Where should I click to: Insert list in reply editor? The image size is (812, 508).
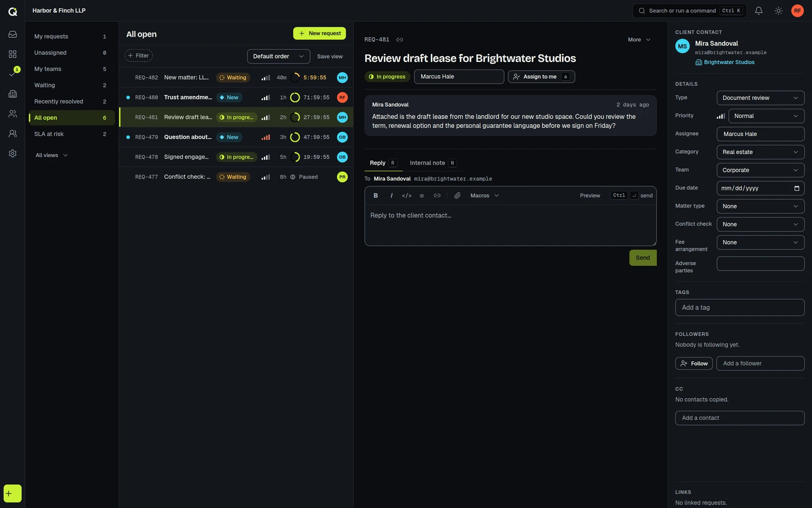click(x=422, y=196)
